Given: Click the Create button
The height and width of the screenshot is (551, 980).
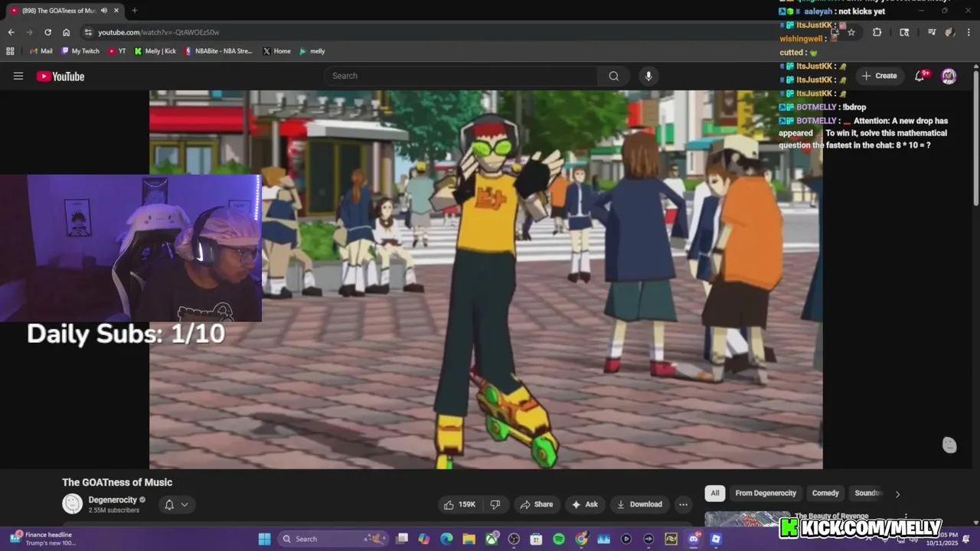Looking at the screenshot, I should click(879, 76).
